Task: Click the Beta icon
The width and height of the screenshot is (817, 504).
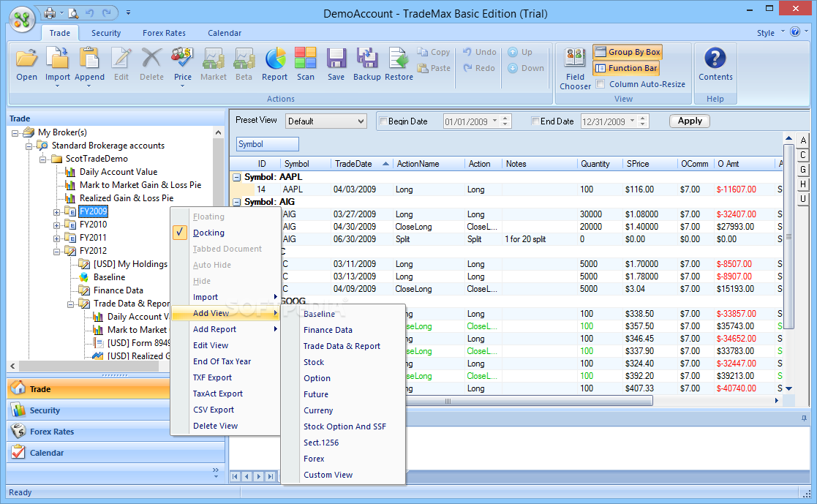Action: click(x=244, y=59)
